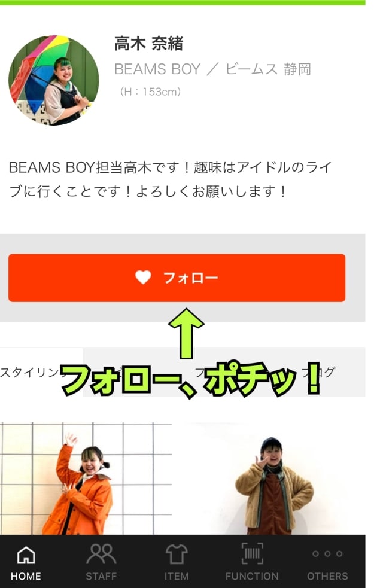The image size is (377, 588).
Task: Click the profile introduction text
Action: (170, 179)
